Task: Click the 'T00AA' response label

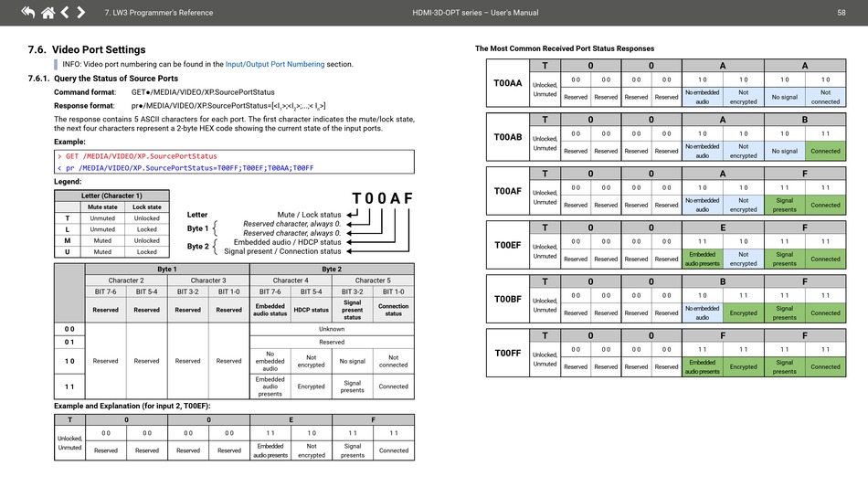Action: pyautogui.click(x=508, y=83)
